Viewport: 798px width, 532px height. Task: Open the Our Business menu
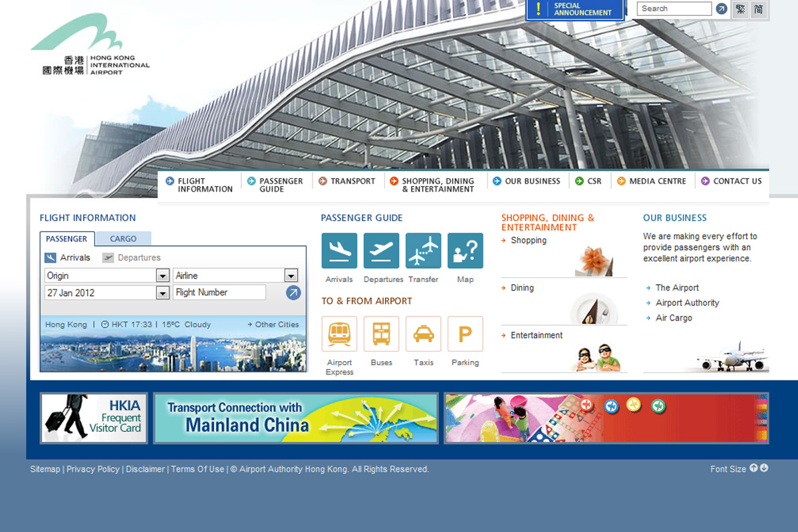tap(527, 181)
